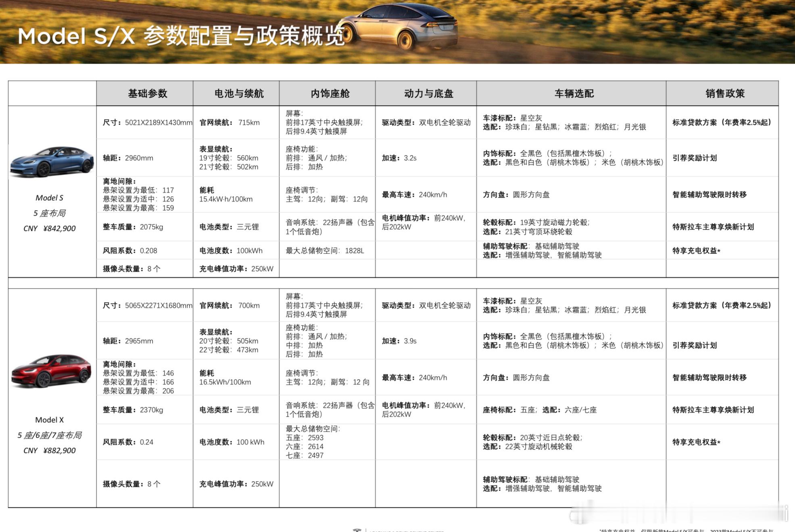The height and width of the screenshot is (532, 795).
Task: Click the 电池与续航 column header
Action: coord(239,94)
